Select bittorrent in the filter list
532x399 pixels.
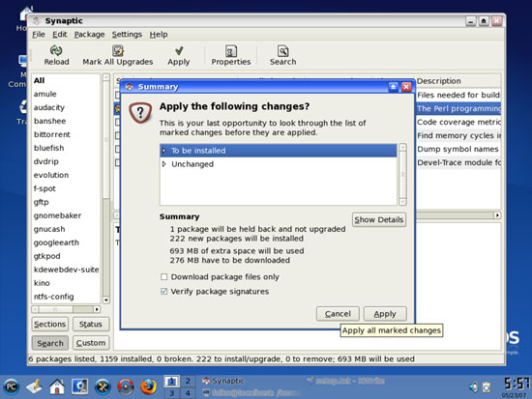pyautogui.click(x=66, y=134)
